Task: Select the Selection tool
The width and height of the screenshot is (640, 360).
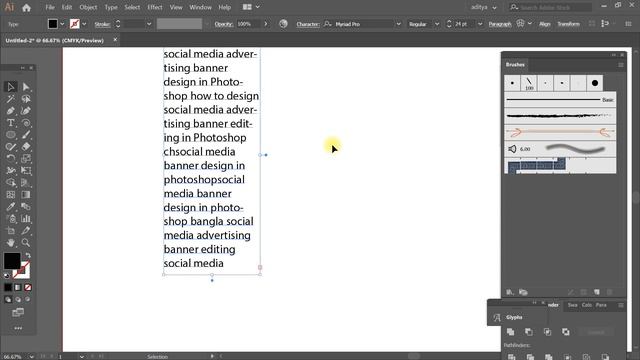Action: pos(11,87)
